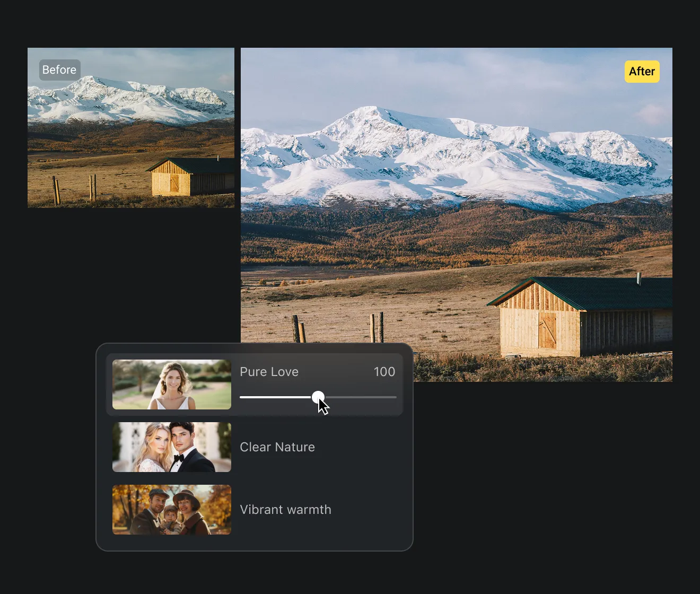
Task: Click the left end of the Pure Love slider
Action: coord(241,397)
